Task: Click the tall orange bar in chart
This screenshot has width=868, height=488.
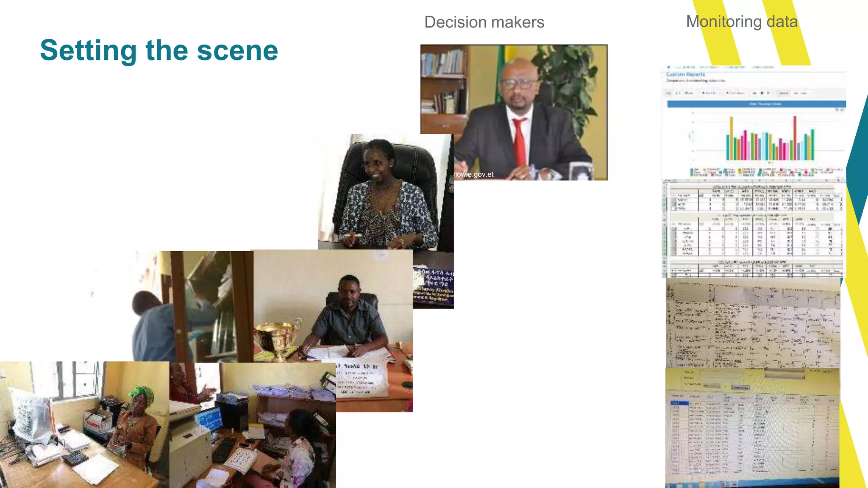Action: click(x=732, y=139)
